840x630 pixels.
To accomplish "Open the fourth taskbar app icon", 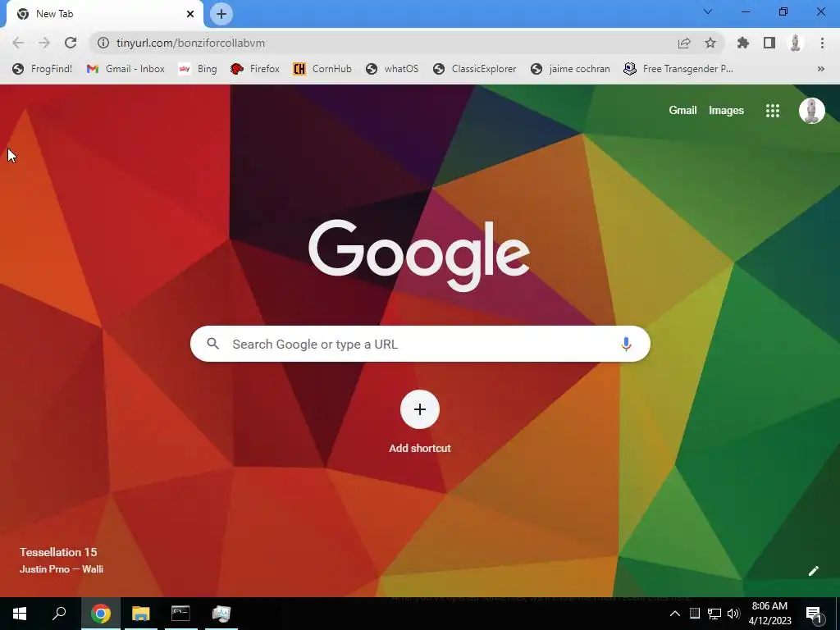I will click(x=221, y=614).
